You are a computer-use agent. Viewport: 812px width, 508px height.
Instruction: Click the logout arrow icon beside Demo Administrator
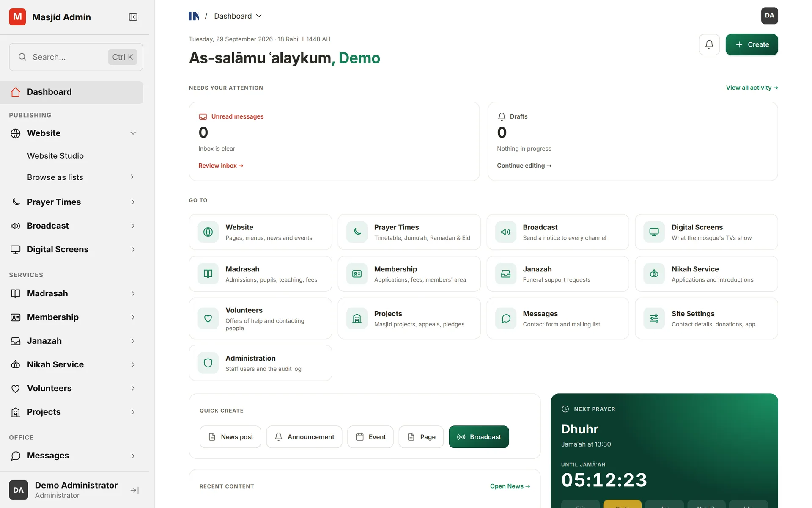(134, 490)
